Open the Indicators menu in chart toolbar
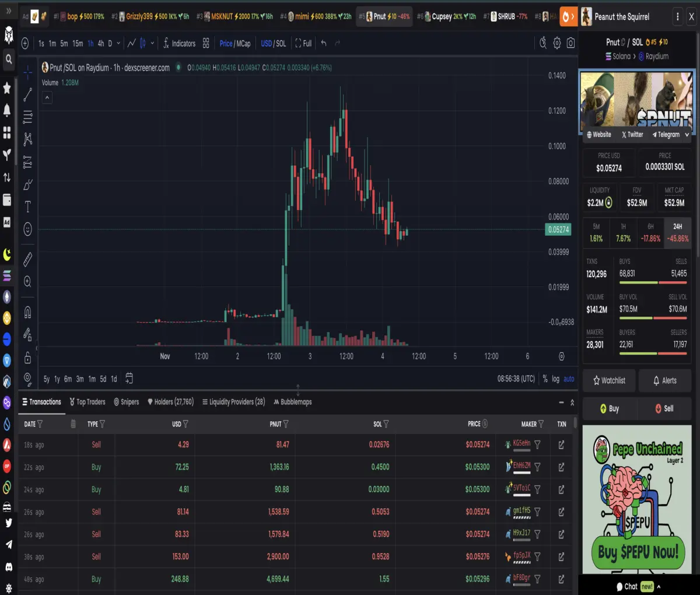 (179, 43)
